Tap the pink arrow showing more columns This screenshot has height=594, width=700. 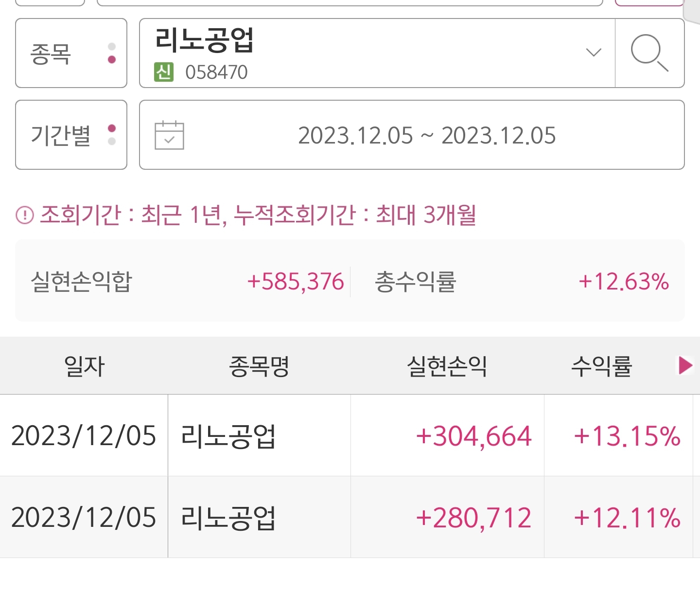tap(685, 365)
